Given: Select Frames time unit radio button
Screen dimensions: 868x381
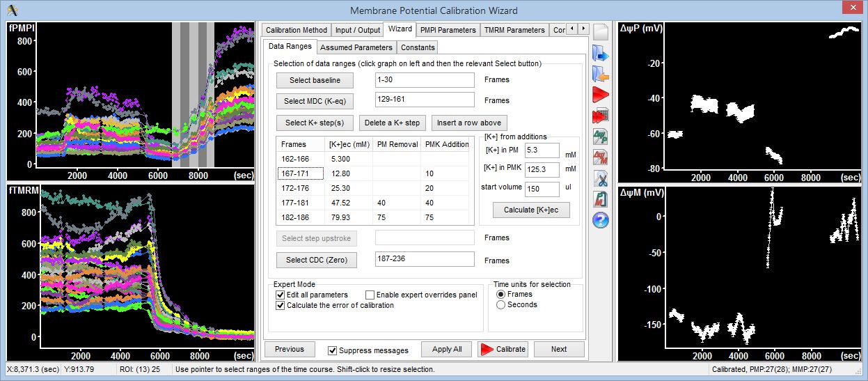Looking at the screenshot, I should [500, 295].
